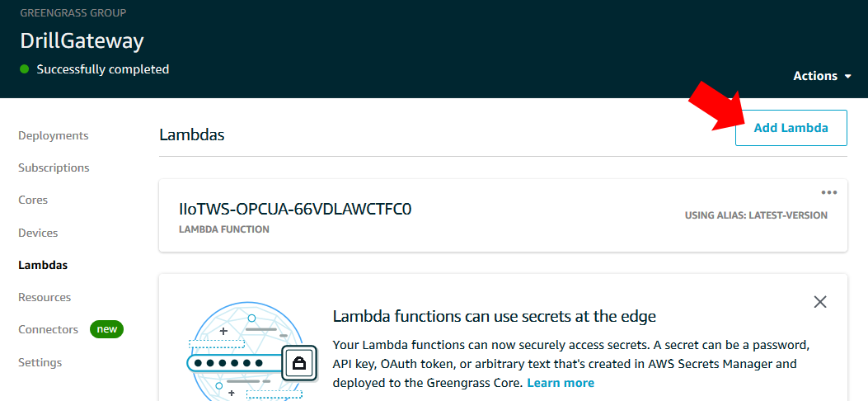868x401 pixels.
Task: Click the DrillGateway group title
Action: click(x=82, y=41)
